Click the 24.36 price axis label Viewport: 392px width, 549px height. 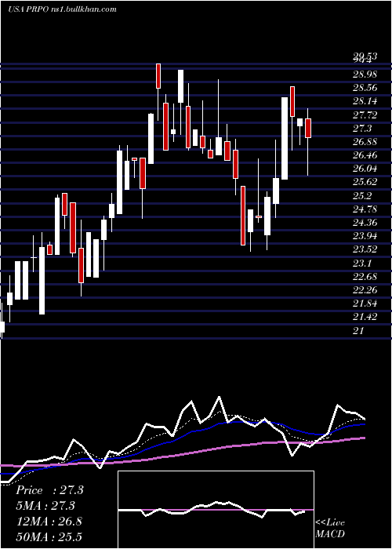tap(365, 223)
